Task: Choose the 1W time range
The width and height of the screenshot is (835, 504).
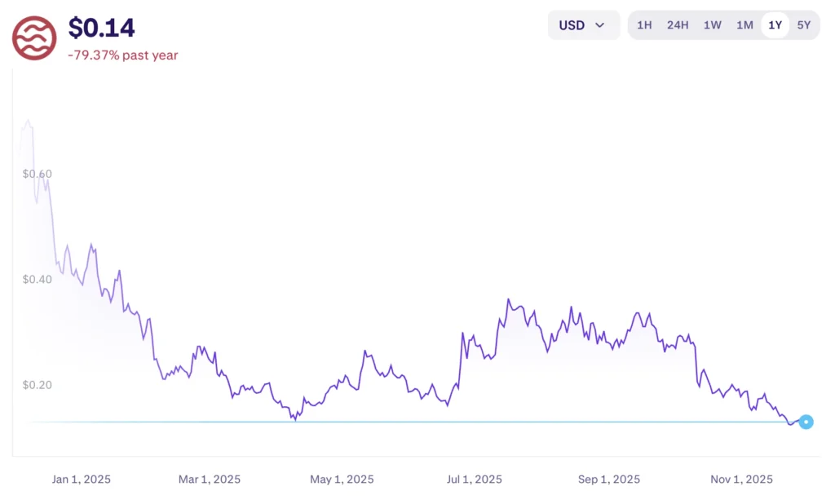Action: [713, 25]
